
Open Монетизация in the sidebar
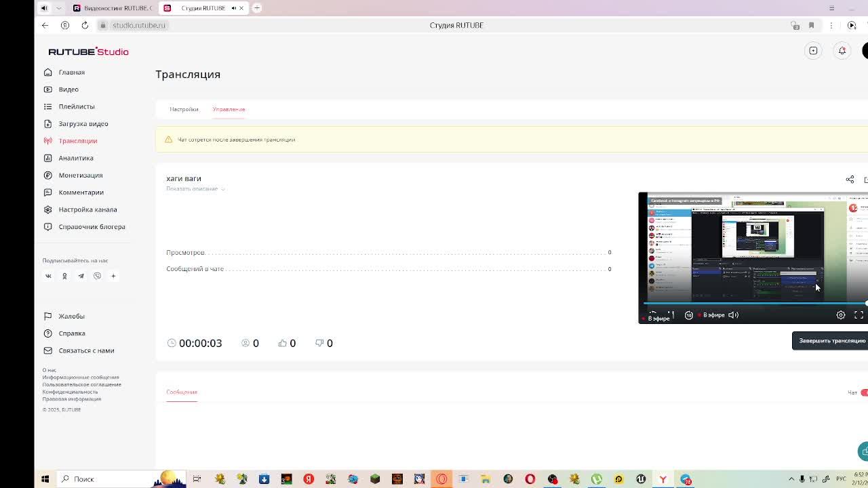[81, 176]
